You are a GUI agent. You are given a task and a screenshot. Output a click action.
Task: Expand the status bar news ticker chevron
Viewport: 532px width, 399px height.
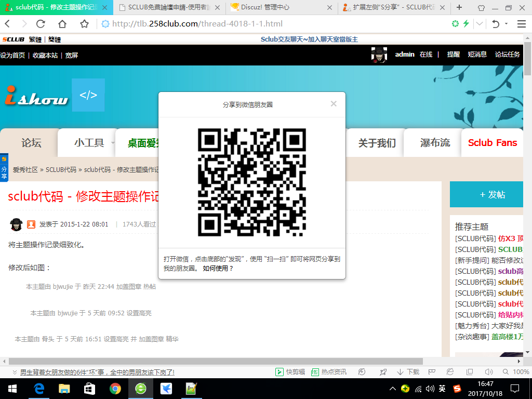click(x=15, y=372)
